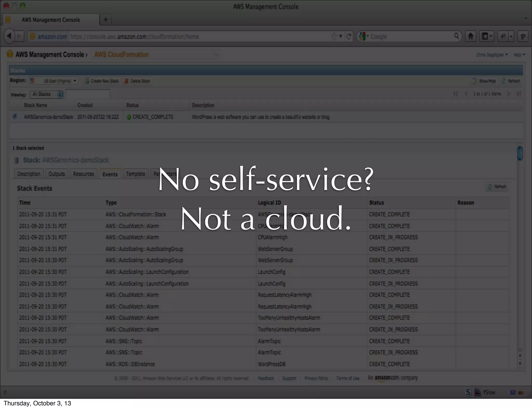Screen dimensions: 532x409
Task: Toggle the AWSGenomics-demoStack row checkbox
Action: (15, 116)
